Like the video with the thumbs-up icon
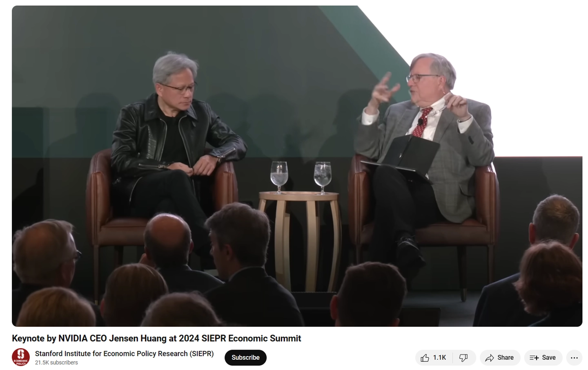The height and width of the screenshot is (370, 588). [425, 358]
